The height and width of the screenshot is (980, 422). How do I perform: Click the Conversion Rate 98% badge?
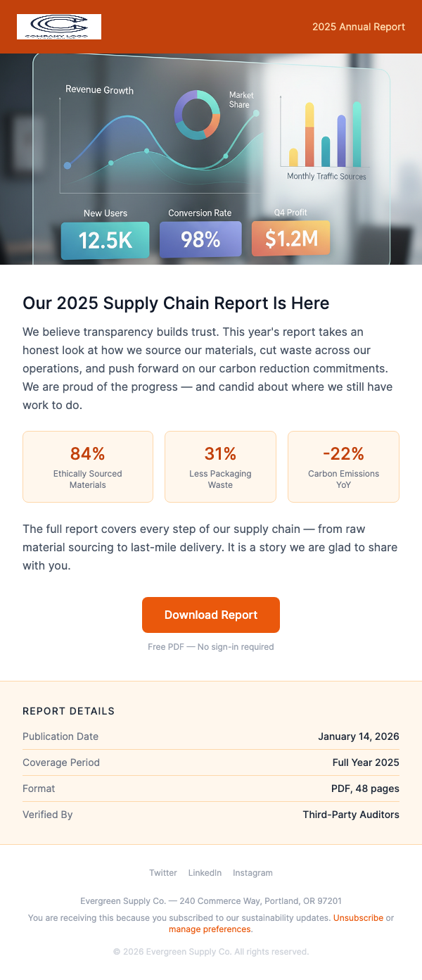[x=200, y=239]
